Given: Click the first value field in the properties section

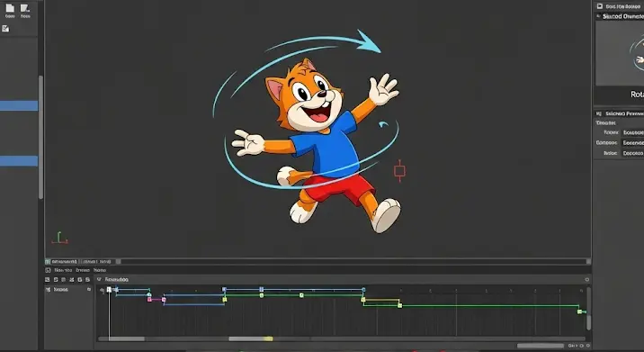Looking at the screenshot, I should point(633,133).
